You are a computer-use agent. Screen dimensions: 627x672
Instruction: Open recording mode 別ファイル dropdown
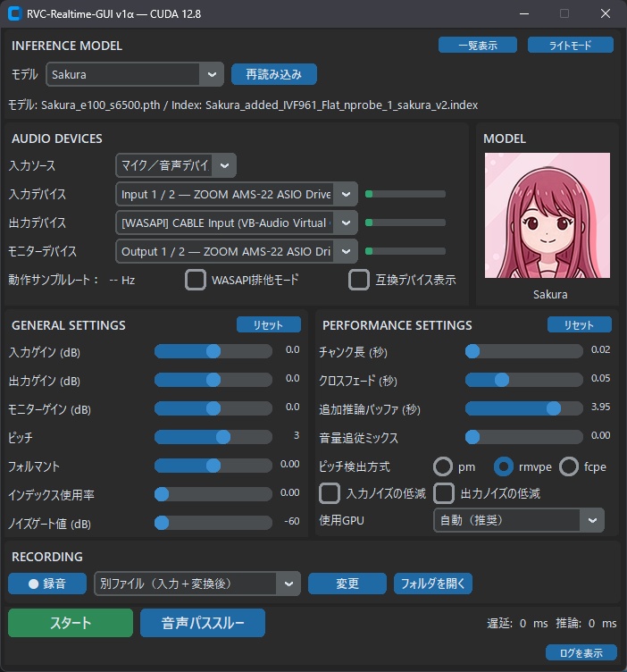[x=197, y=584]
